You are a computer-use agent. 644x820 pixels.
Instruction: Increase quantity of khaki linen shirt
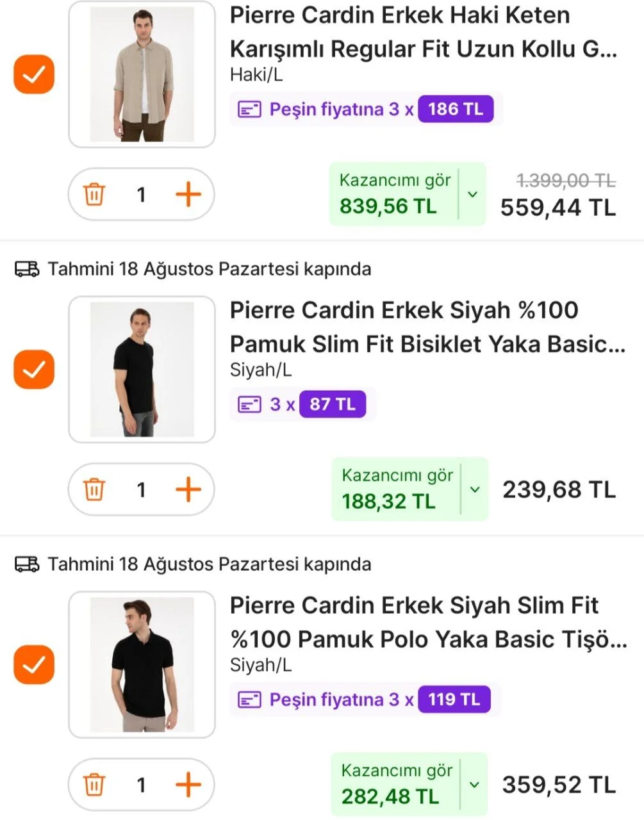coord(188,194)
